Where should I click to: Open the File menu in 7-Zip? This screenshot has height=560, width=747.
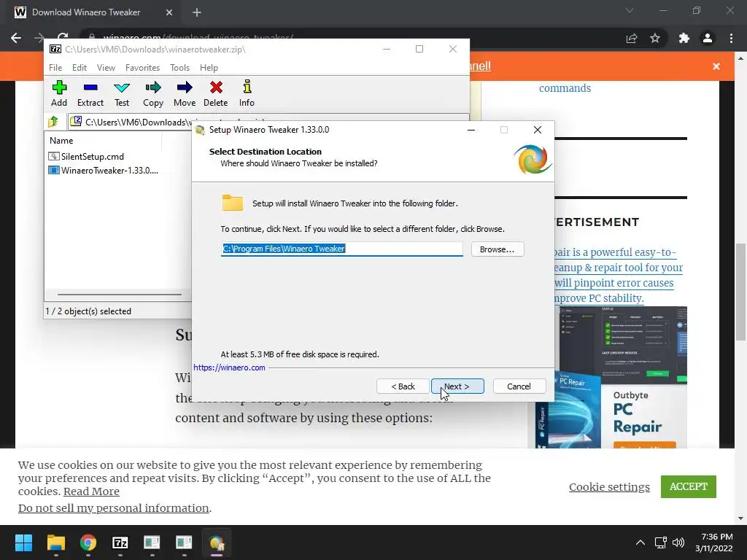coord(55,68)
